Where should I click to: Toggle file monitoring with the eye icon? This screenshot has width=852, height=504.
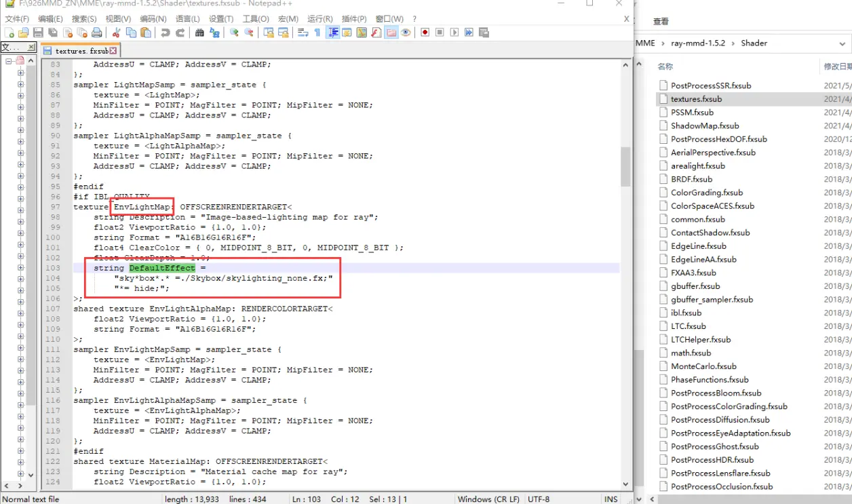click(x=405, y=33)
